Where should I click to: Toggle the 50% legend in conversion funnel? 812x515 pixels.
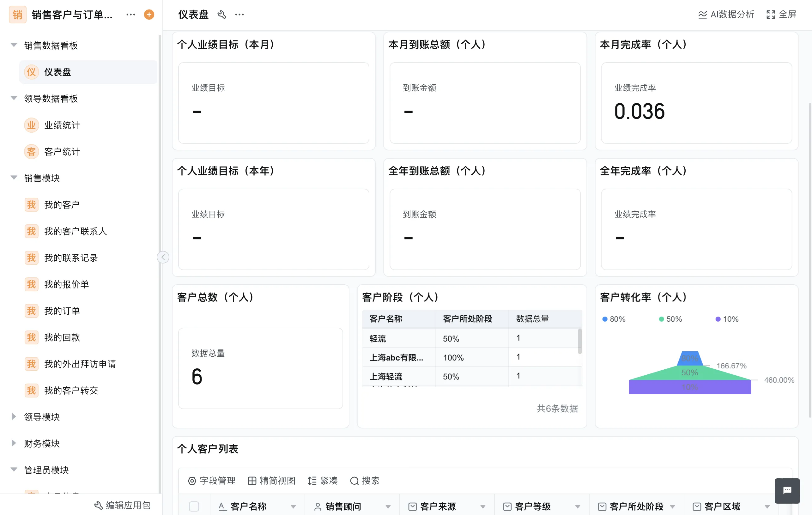[x=670, y=319]
